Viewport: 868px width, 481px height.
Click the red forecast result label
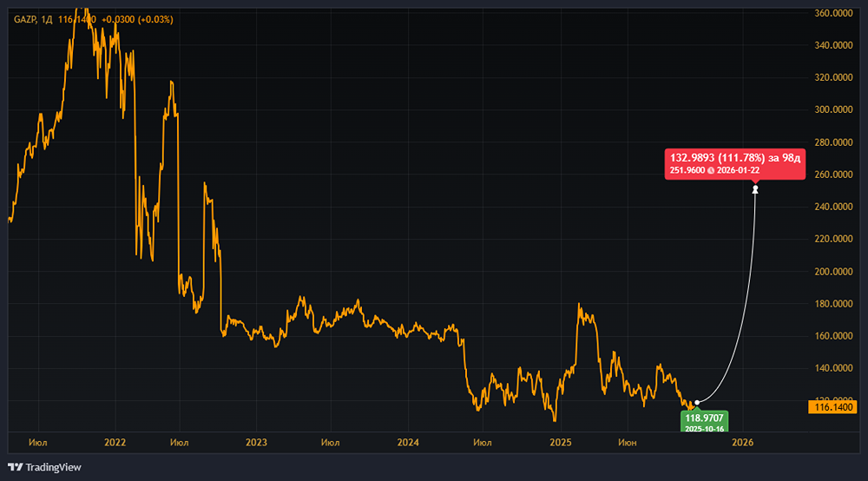tap(734, 163)
